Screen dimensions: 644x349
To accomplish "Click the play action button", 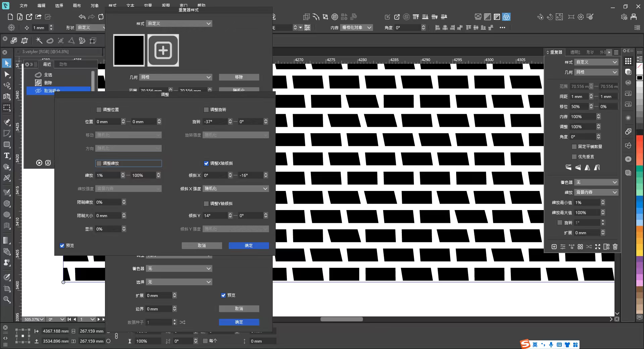I will [x=39, y=163].
